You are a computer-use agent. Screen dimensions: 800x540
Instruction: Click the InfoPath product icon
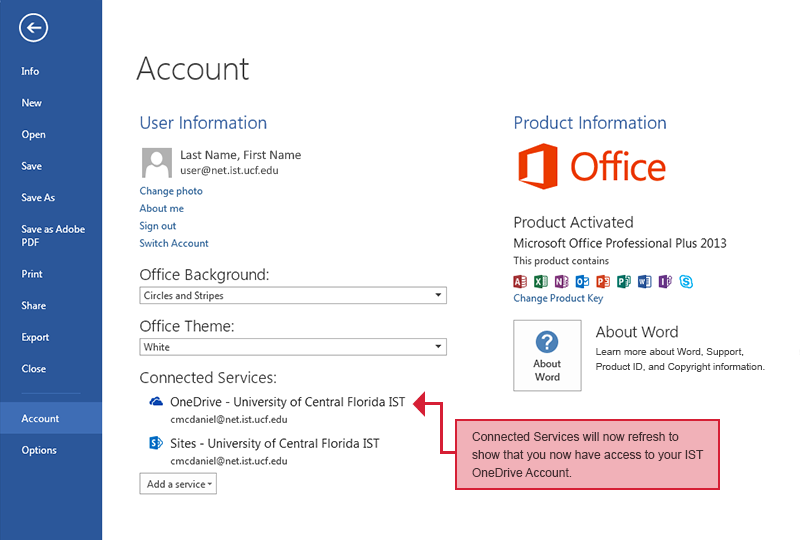pos(665,281)
